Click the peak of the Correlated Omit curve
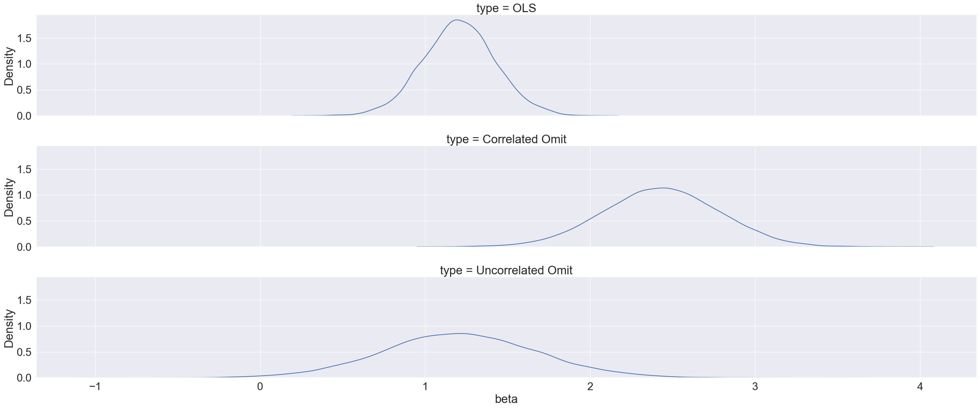 (663, 188)
